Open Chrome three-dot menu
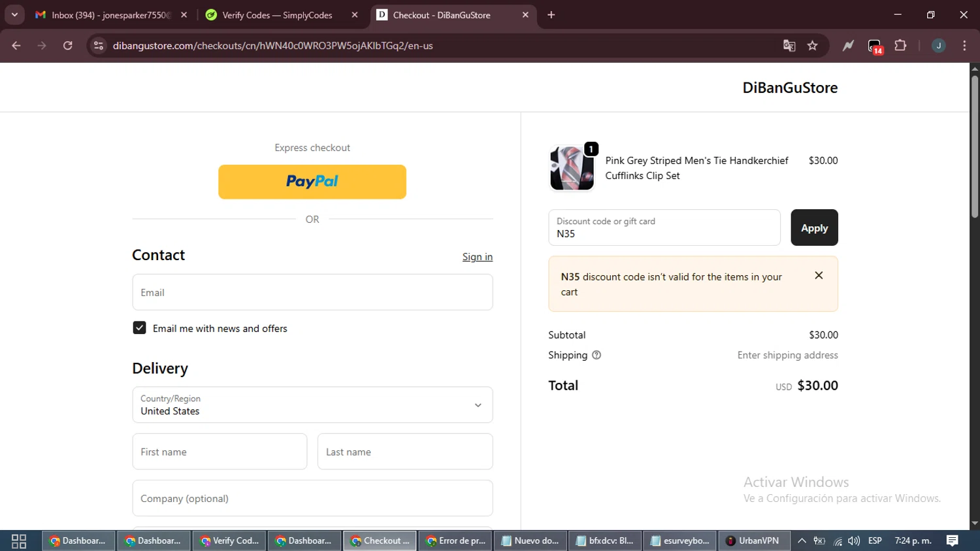This screenshot has width=980, height=551. point(964,46)
